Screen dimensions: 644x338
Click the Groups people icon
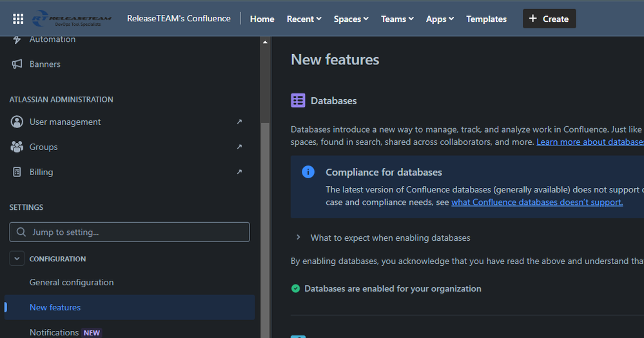(x=17, y=147)
